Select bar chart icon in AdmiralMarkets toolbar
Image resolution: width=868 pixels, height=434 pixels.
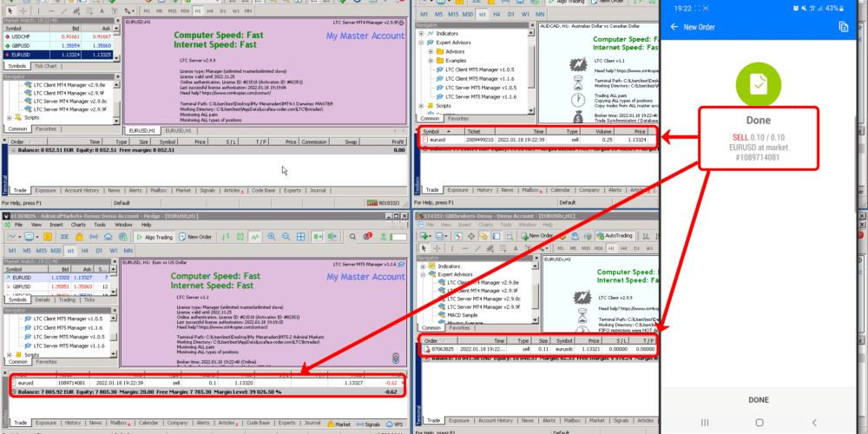tap(226, 237)
